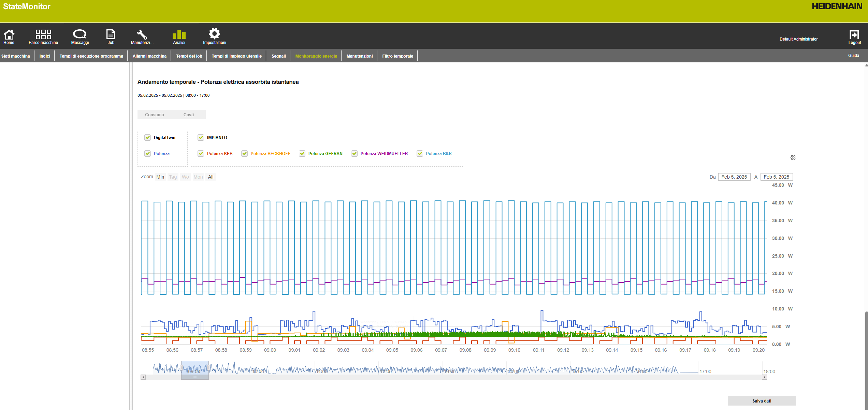
Task: Switch to Allarmi macchina tab
Action: 149,56
